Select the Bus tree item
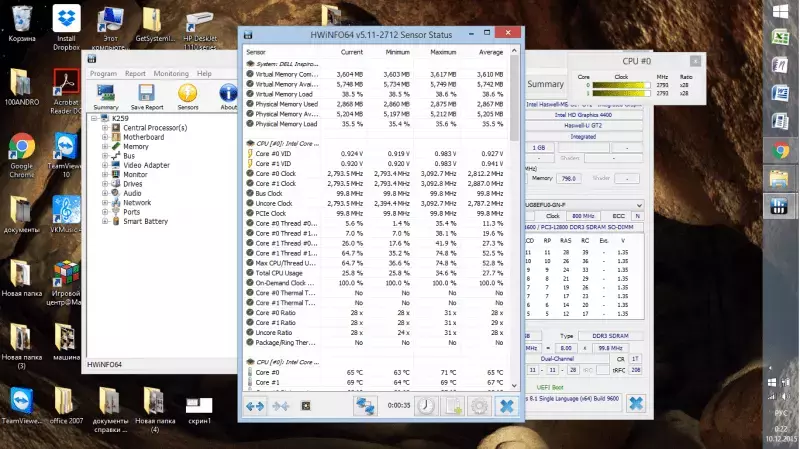The width and height of the screenshot is (800, 449). coord(129,156)
